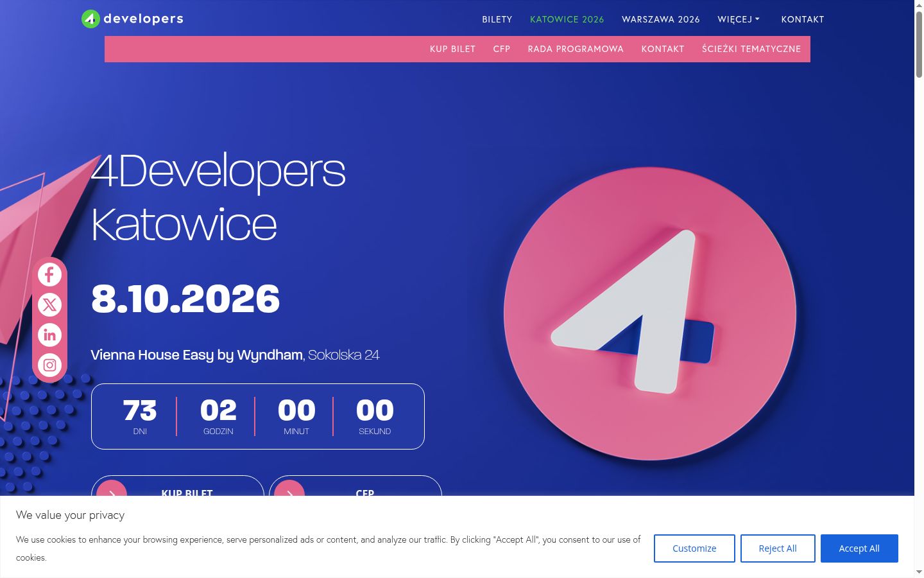Open KONTAKT in pink submenu
Screen dimensions: 924x578
coord(663,49)
